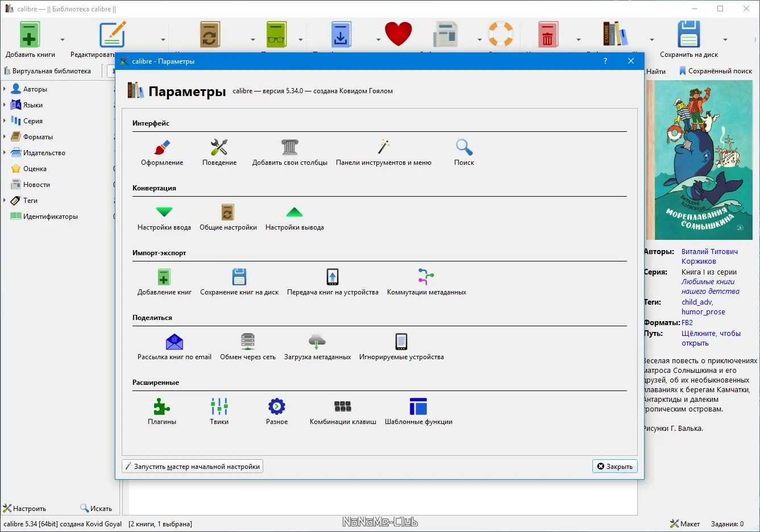Open Шаблонные функции settings
This screenshot has height=532, width=760.
pos(418,412)
